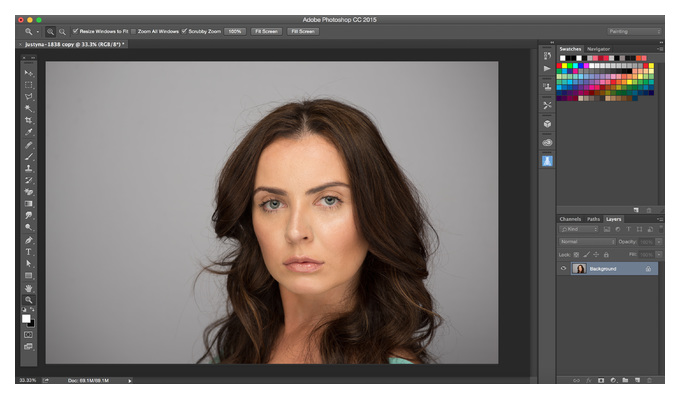
Task: Toggle lock transparent pixels
Action: [x=576, y=255]
